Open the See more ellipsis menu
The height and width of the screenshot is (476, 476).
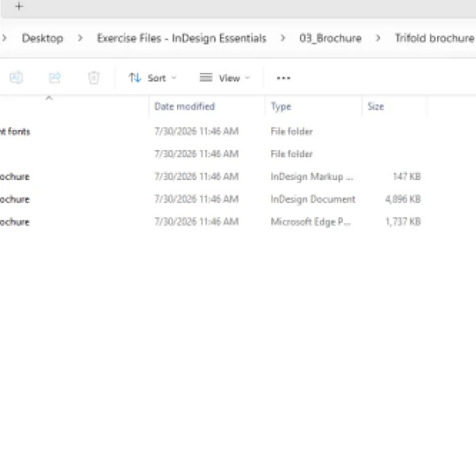click(283, 78)
